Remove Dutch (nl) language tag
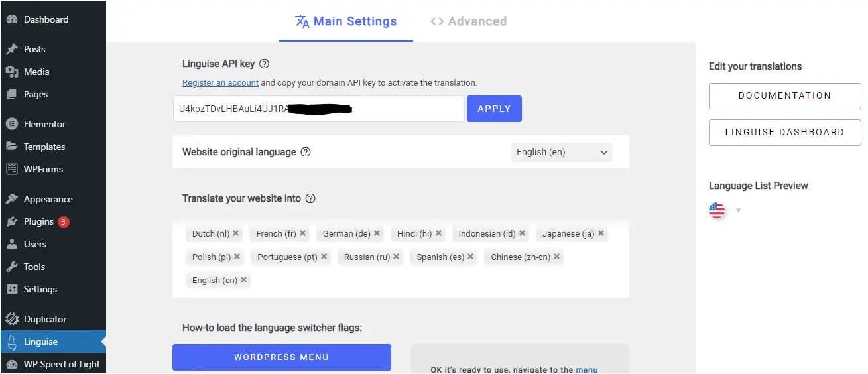Image resolution: width=868 pixels, height=374 pixels. [x=235, y=233]
